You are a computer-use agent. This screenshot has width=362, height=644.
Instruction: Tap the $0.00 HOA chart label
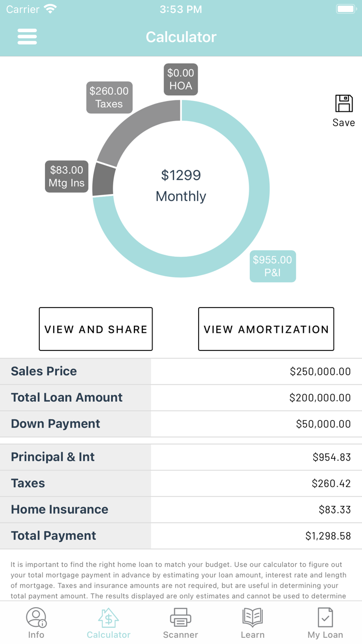click(x=180, y=79)
